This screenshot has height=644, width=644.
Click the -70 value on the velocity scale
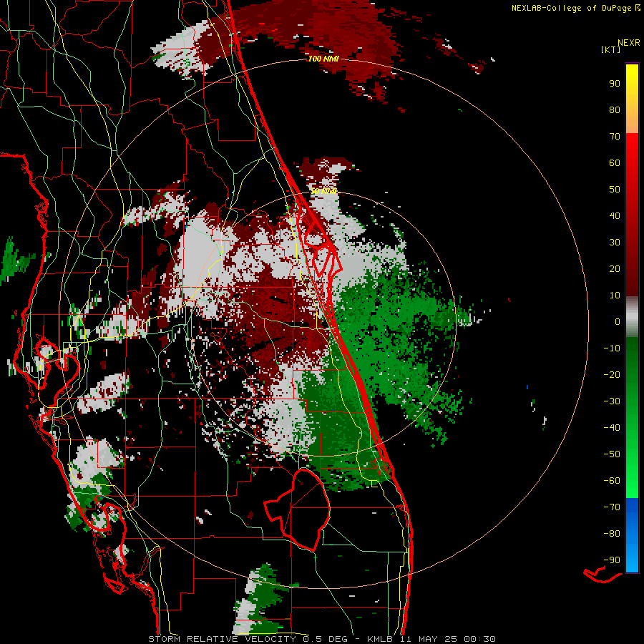coord(612,507)
